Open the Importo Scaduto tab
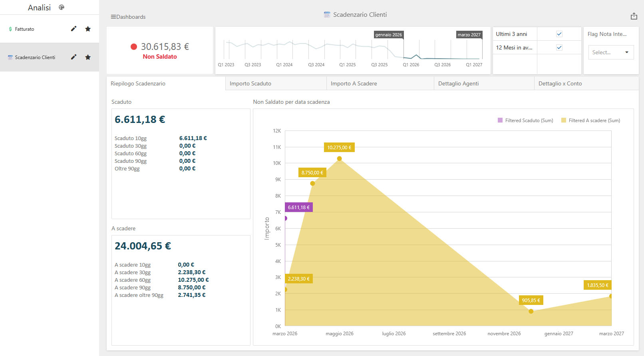Screen dimensions: 644x356 coord(276,83)
